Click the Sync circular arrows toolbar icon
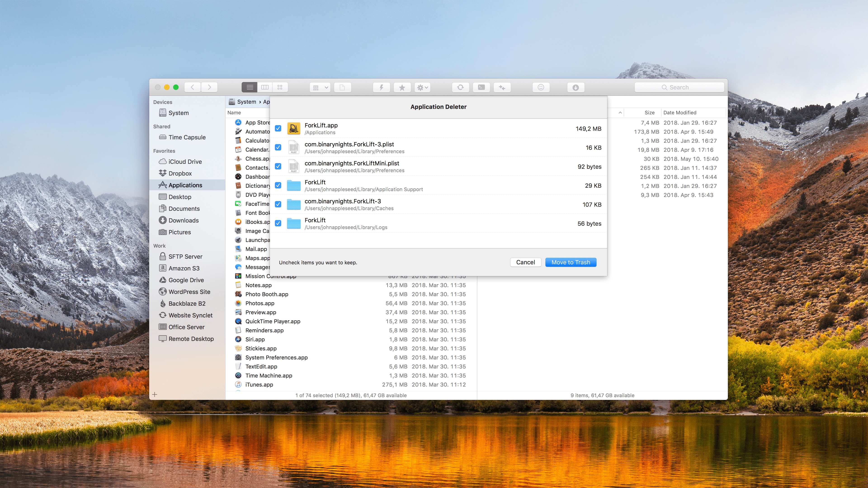 pyautogui.click(x=460, y=88)
